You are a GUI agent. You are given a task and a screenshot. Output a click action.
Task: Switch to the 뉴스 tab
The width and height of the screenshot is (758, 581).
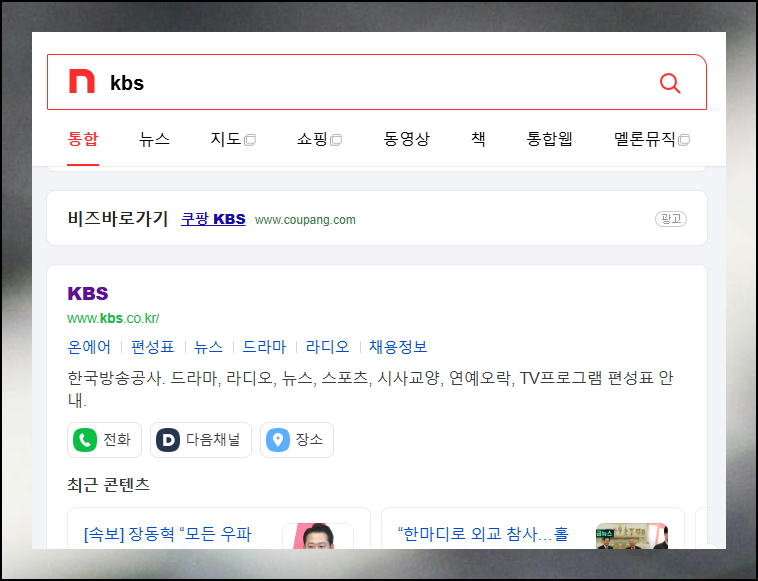(x=154, y=139)
